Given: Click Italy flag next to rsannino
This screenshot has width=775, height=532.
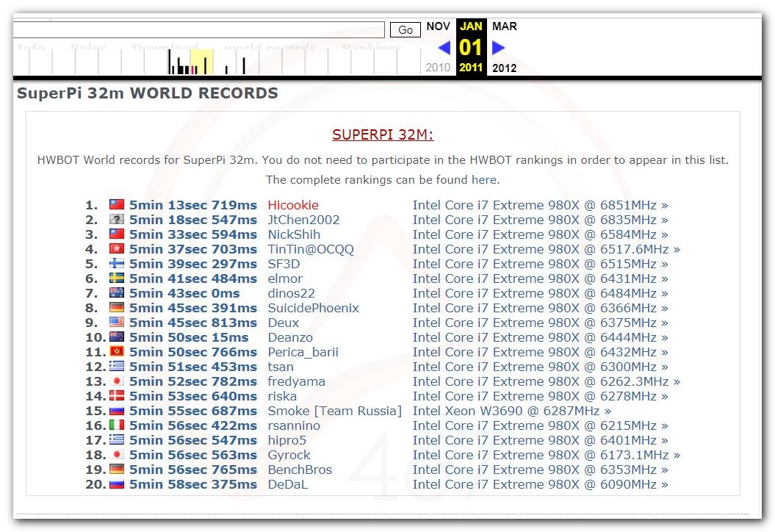Looking at the screenshot, I should tap(117, 425).
